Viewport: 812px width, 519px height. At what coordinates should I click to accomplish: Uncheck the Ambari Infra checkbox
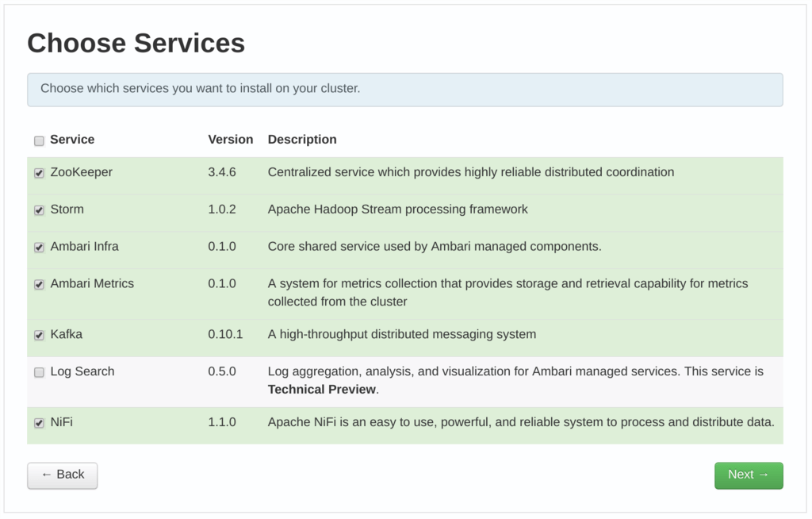click(x=39, y=248)
